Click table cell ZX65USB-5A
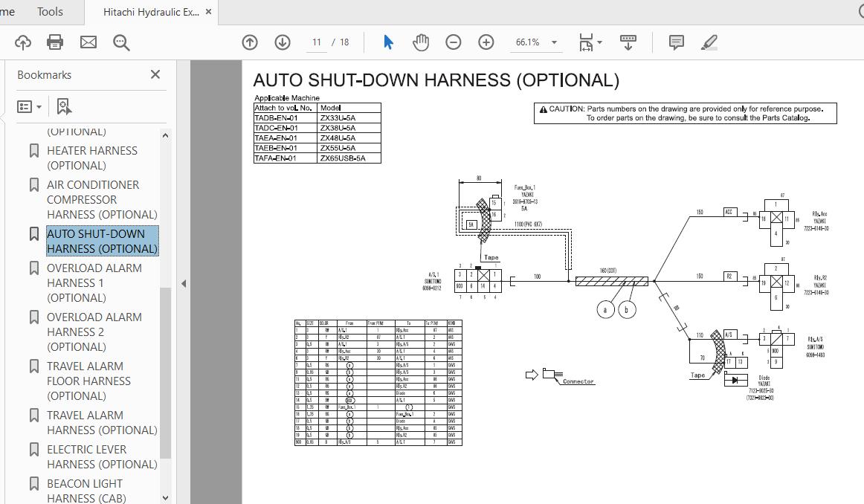864x504 pixels. (x=349, y=158)
